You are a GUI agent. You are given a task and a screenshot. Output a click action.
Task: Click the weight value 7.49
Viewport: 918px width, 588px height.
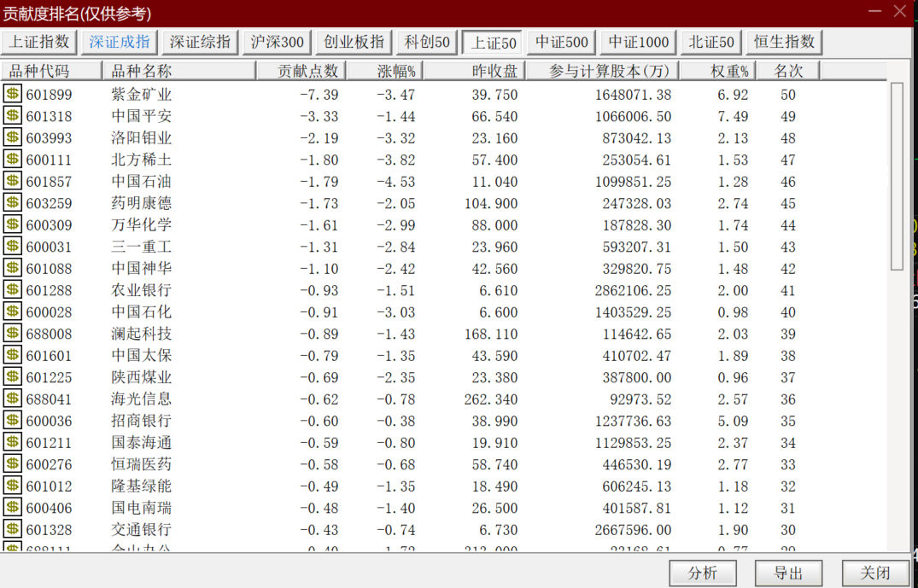(x=733, y=116)
